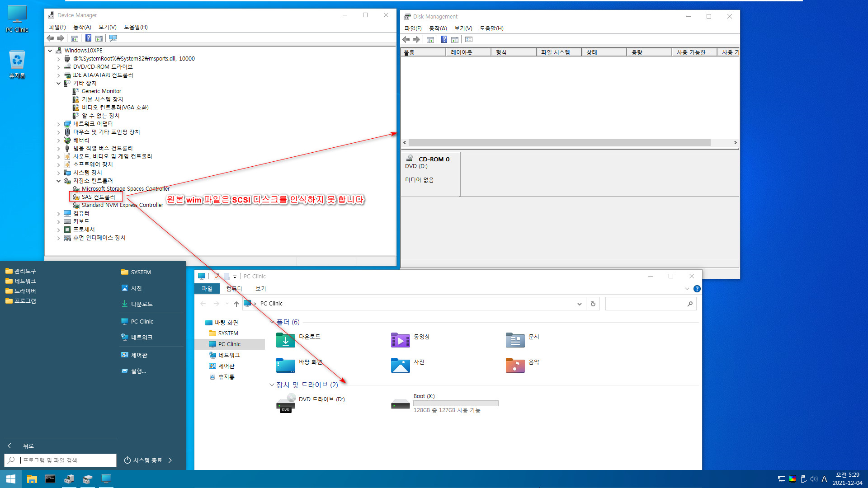This screenshot has height=488, width=868.
Task: Click the Device Manager taskbar icon
Action: coord(69,479)
